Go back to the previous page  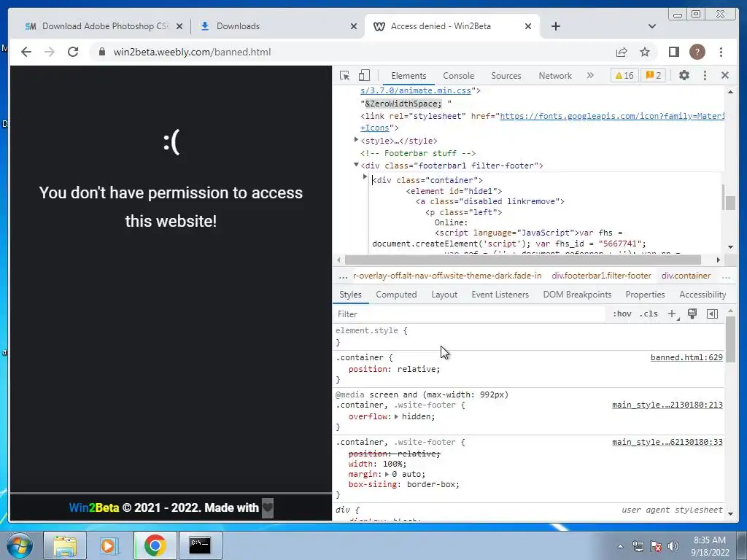26,52
